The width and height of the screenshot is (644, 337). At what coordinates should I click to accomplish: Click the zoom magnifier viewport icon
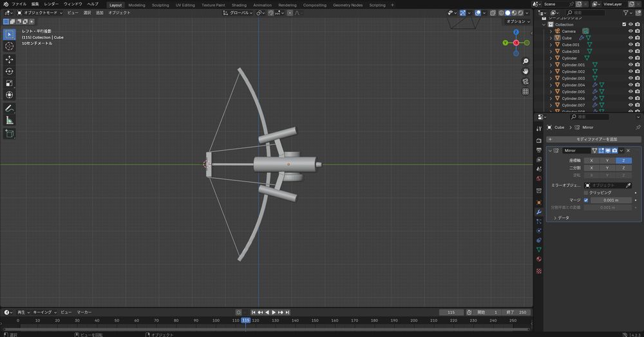coord(526,61)
